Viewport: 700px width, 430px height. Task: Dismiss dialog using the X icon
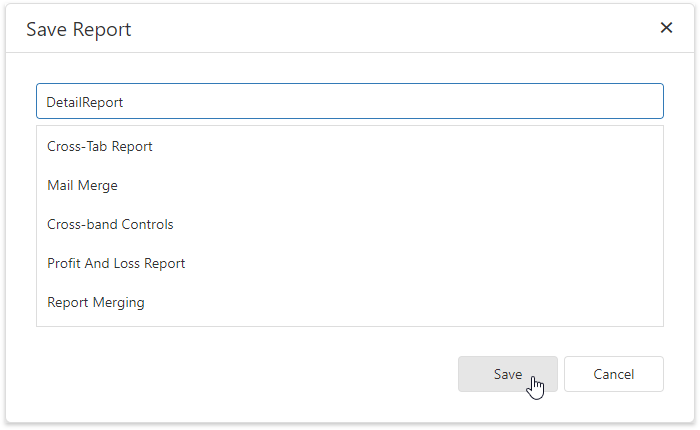(666, 28)
